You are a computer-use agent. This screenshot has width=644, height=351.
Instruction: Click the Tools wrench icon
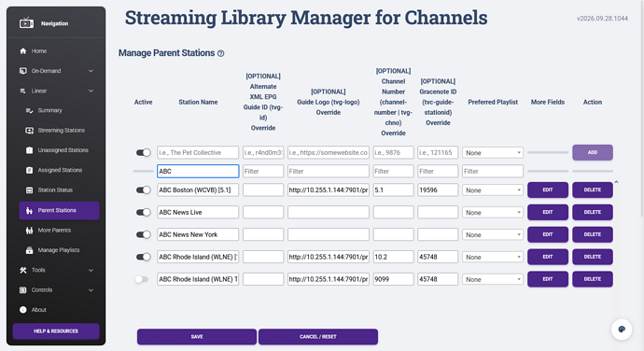[x=23, y=270]
